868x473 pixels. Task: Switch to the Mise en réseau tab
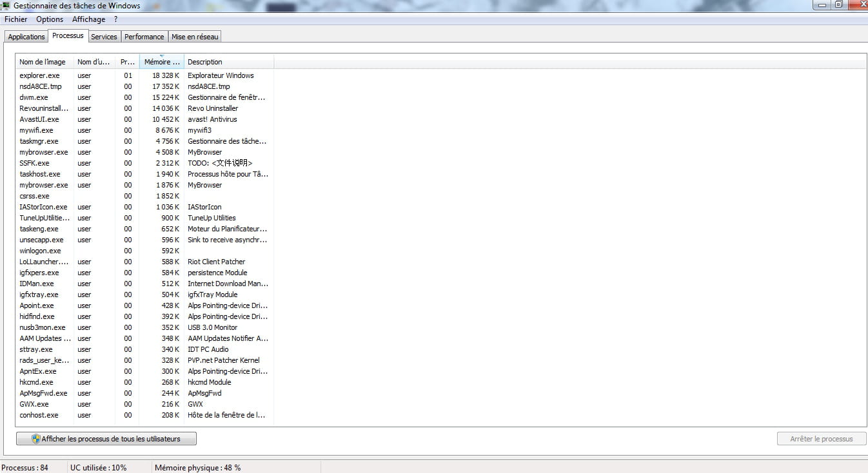pyautogui.click(x=195, y=37)
